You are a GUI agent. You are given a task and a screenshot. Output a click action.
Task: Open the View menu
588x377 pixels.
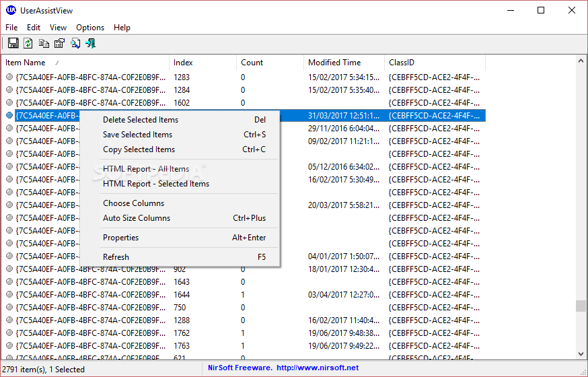coord(58,28)
